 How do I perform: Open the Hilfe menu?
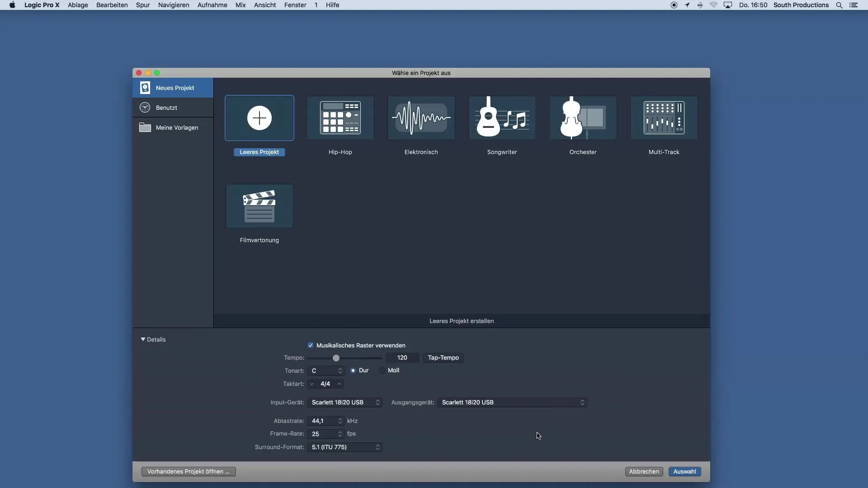click(332, 5)
